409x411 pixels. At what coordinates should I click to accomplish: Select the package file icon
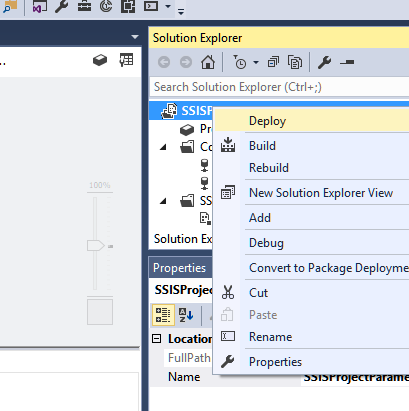pyautogui.click(x=205, y=218)
